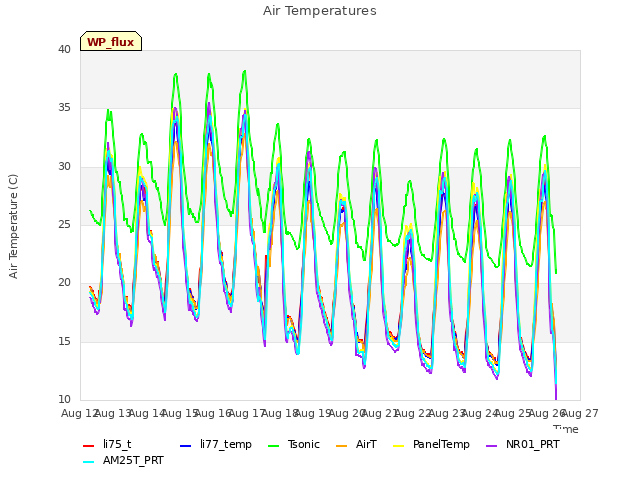Click the red li75_t legend swatch
Image resolution: width=640 pixels, height=480 pixels.
point(89,446)
